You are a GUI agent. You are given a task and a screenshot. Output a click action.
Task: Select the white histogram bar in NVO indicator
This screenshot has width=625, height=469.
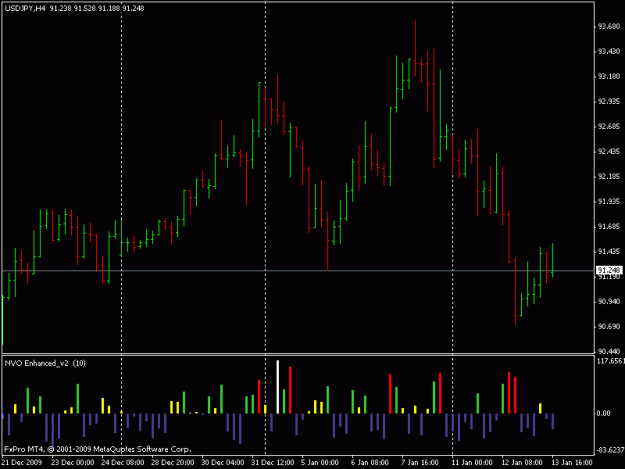tap(277, 387)
